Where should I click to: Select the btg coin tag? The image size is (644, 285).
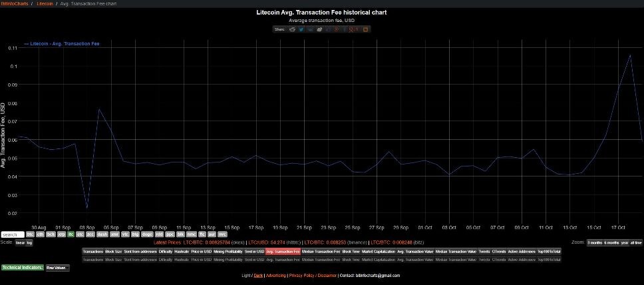(x=135, y=234)
